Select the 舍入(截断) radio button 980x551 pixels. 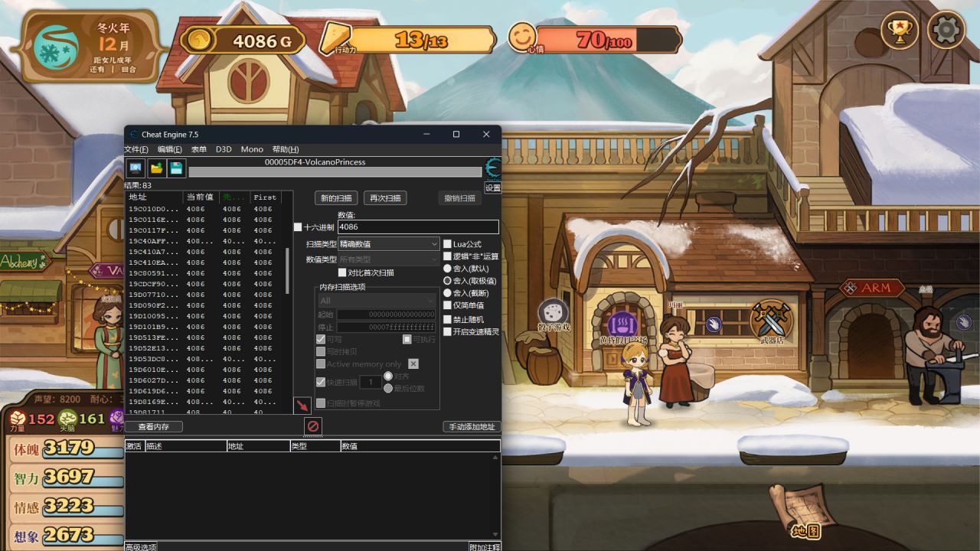pos(447,293)
